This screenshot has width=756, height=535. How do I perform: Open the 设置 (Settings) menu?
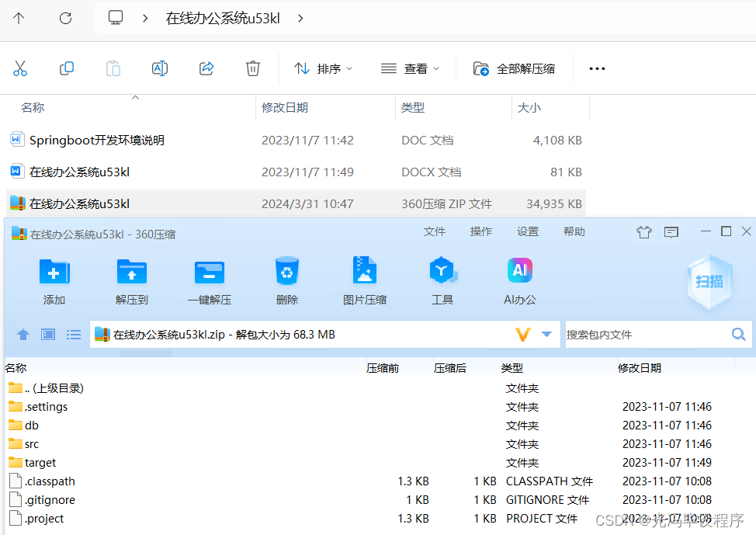[527, 231]
